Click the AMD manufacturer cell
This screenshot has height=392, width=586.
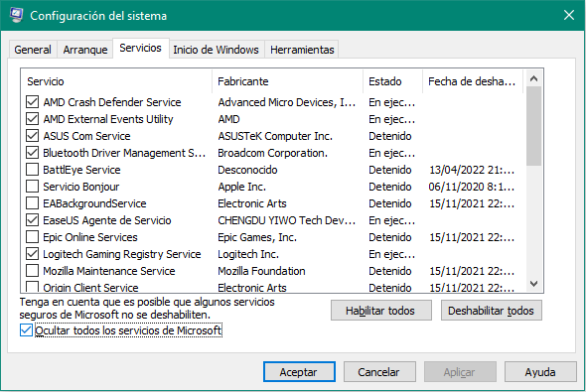tap(228, 119)
